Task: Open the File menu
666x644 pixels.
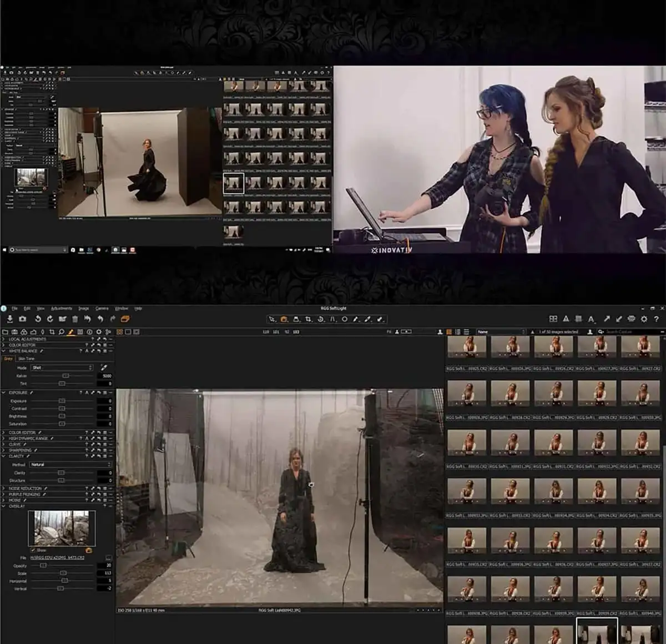Action: coord(15,308)
